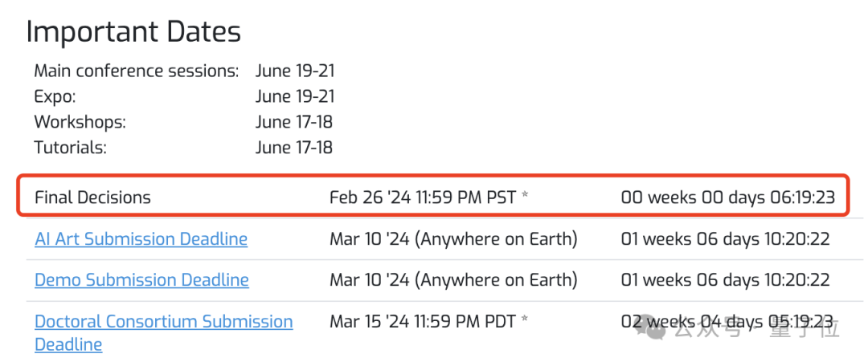The height and width of the screenshot is (362, 868).
Task: Click the Mar 15 '24 11:59 PM PDT date
Action: [x=428, y=322]
